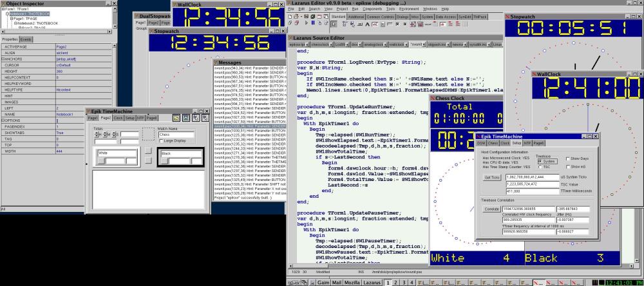Screen dimensions: 644x286
Task: Collapse the Page1: TPAGE tree node
Action: pos(12,19)
